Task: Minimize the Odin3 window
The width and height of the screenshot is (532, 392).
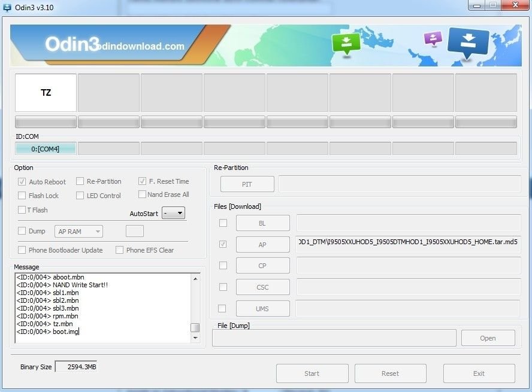Action: (x=476, y=5)
